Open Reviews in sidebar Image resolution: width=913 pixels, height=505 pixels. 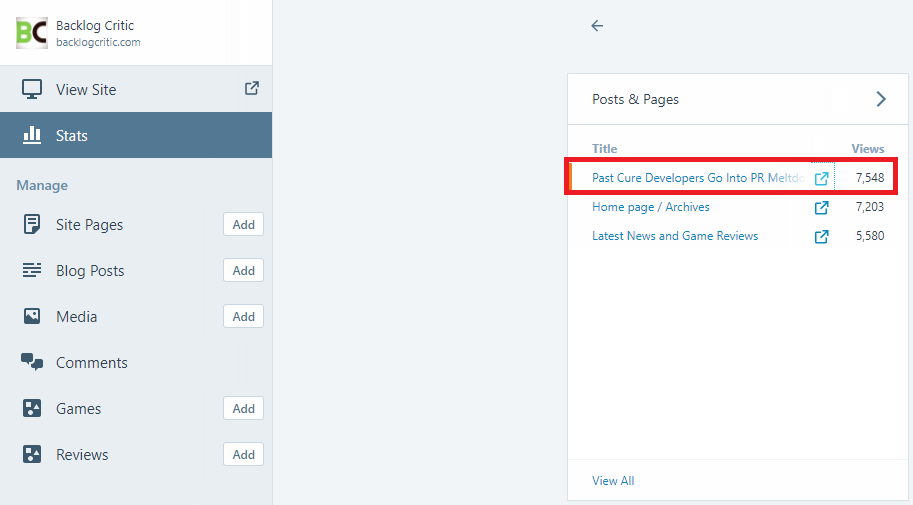point(82,455)
